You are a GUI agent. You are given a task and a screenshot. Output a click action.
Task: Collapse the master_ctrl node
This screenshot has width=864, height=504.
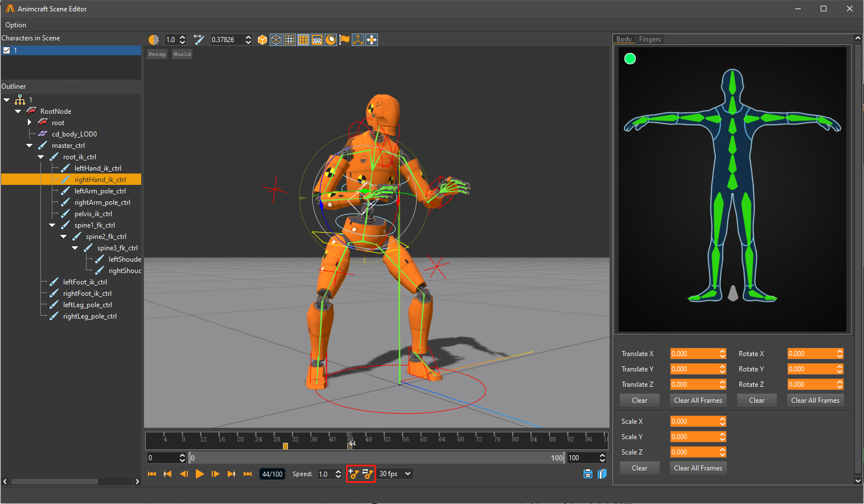[30, 146]
